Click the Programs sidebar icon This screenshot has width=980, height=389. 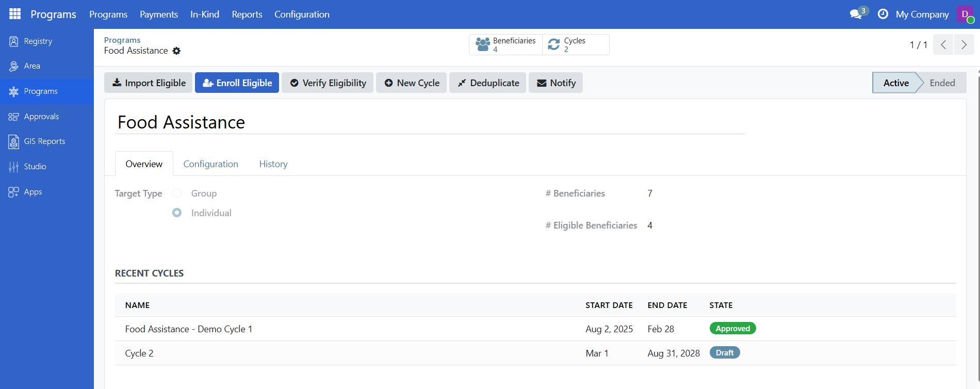click(14, 91)
